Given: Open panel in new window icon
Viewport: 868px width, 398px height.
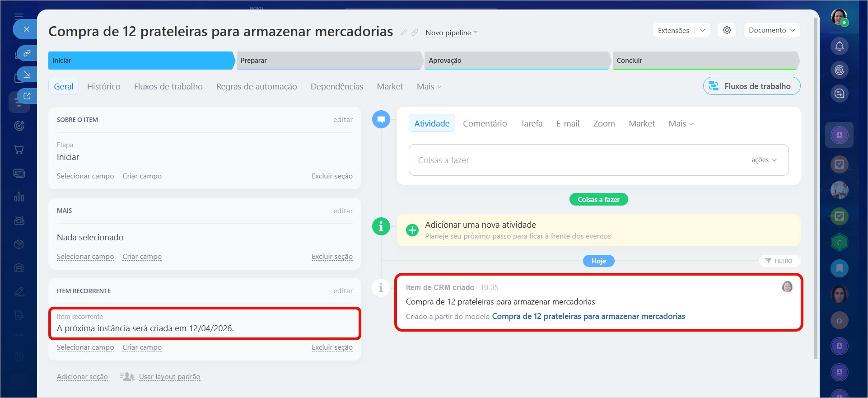Looking at the screenshot, I should pyautogui.click(x=27, y=96).
